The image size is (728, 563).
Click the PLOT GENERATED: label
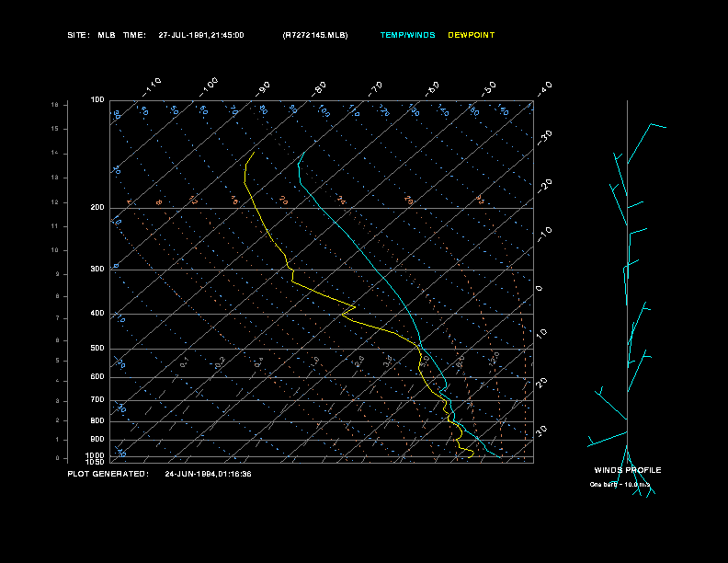[x=108, y=474]
